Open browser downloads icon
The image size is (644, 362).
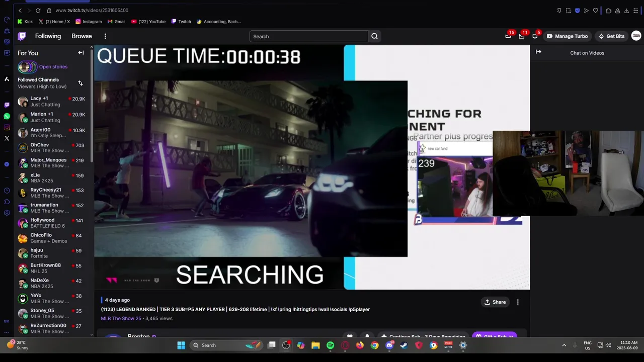pos(626,11)
